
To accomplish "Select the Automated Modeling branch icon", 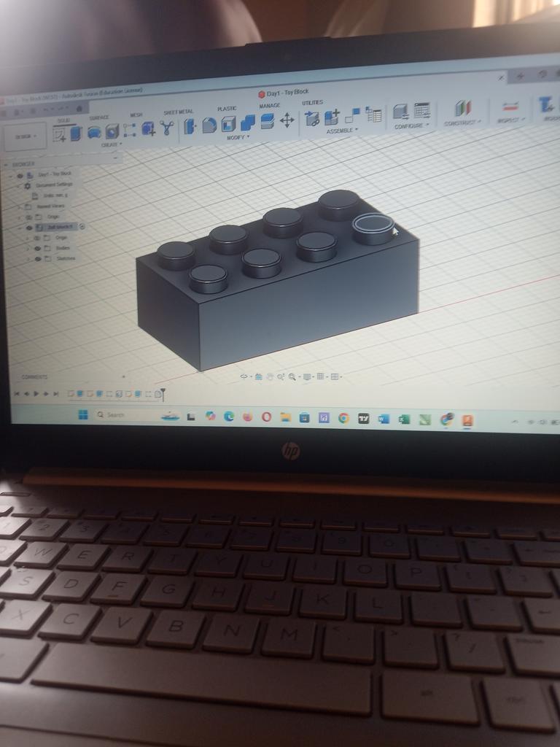I will tap(166, 127).
